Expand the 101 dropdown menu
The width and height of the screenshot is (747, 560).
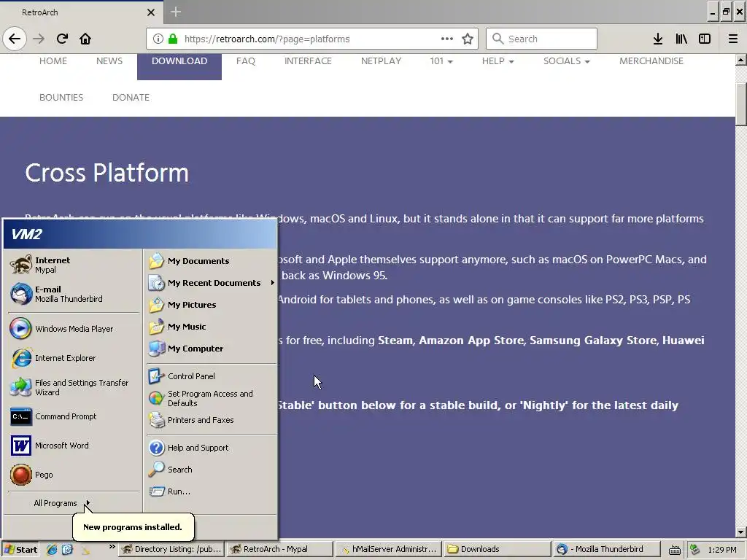tap(441, 61)
